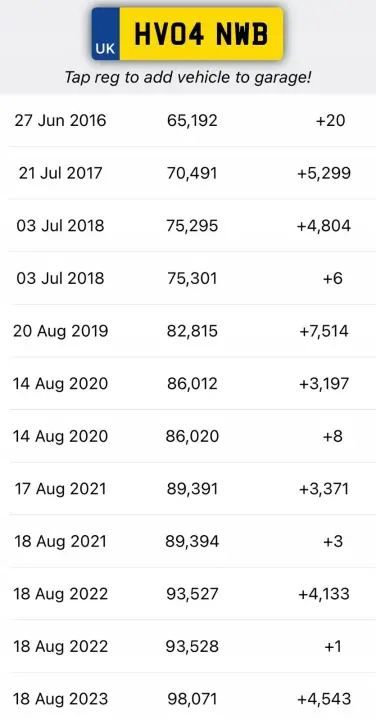Screen dimensions: 376x720
Task: Click the +20 difference value
Action: coord(331,121)
